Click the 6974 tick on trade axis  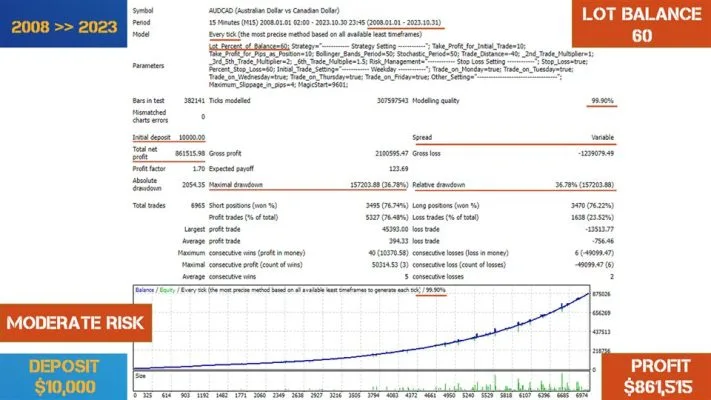[581, 396]
